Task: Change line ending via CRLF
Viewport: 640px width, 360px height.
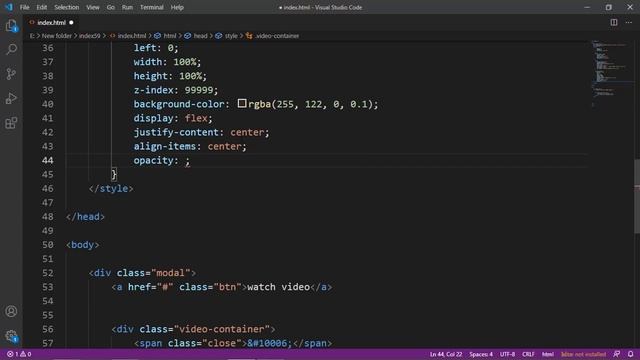Action: coord(528,354)
